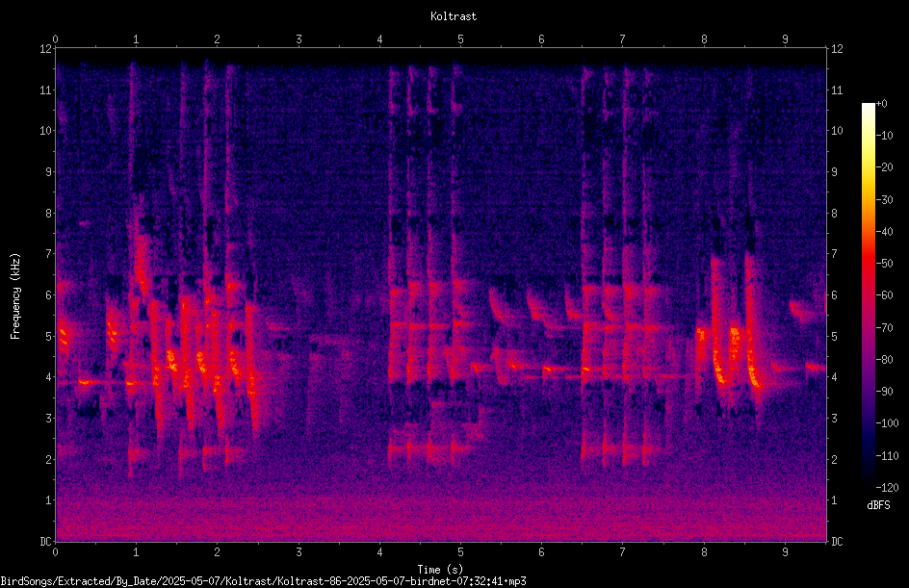Select the 8 second tick on top axis
Screen dimensions: 909x588
(x=704, y=39)
